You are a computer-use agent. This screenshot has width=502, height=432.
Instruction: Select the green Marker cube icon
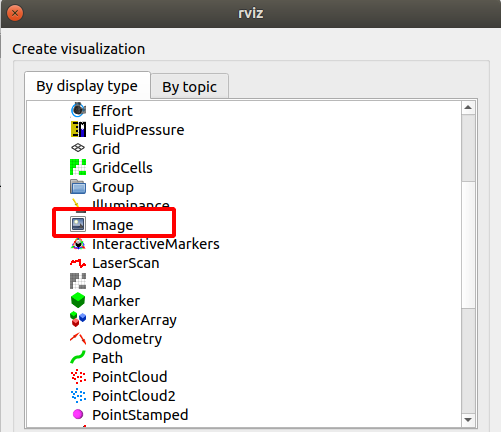(x=78, y=300)
